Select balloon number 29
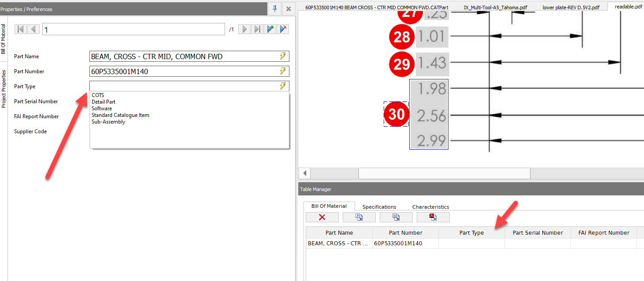 coord(402,64)
